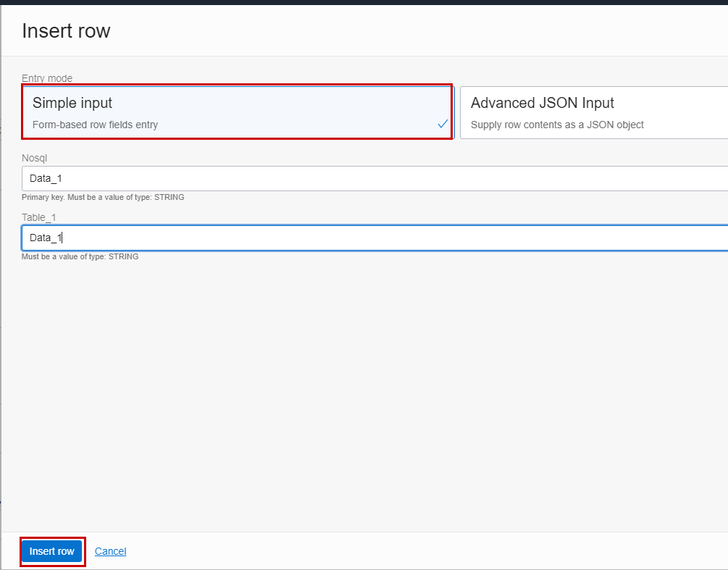Click the Insert row dialog title
Screen dimensions: 728x570
66,30
